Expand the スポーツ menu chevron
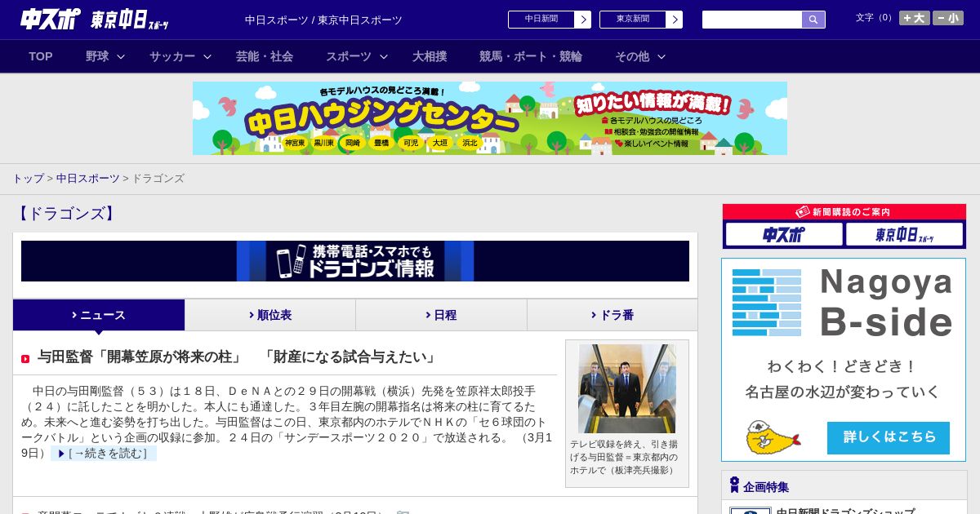This screenshot has width=980, height=514. [x=384, y=56]
